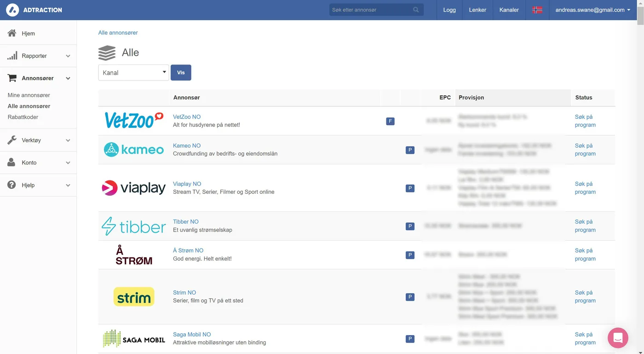Image resolution: width=644 pixels, height=354 pixels.
Task: Apply to the Kameo NO program
Action: 585,150
